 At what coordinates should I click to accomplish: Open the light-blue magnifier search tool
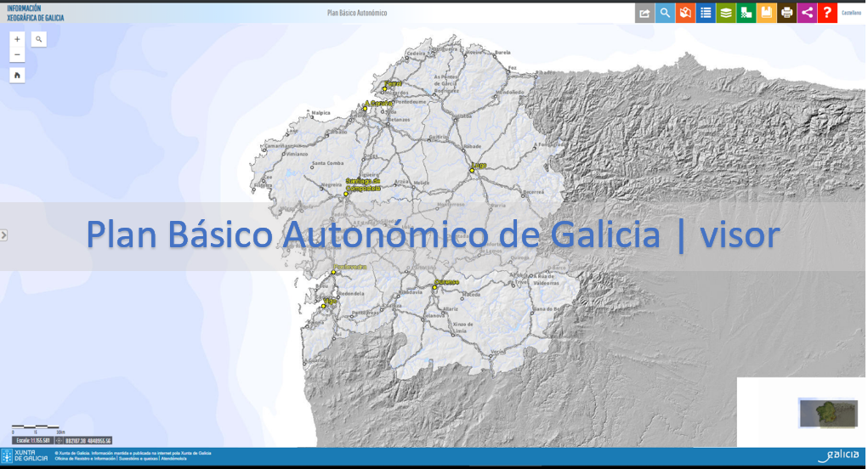tap(665, 13)
